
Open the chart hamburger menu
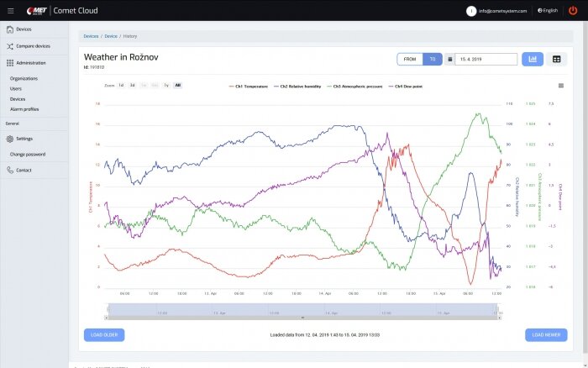tap(560, 86)
